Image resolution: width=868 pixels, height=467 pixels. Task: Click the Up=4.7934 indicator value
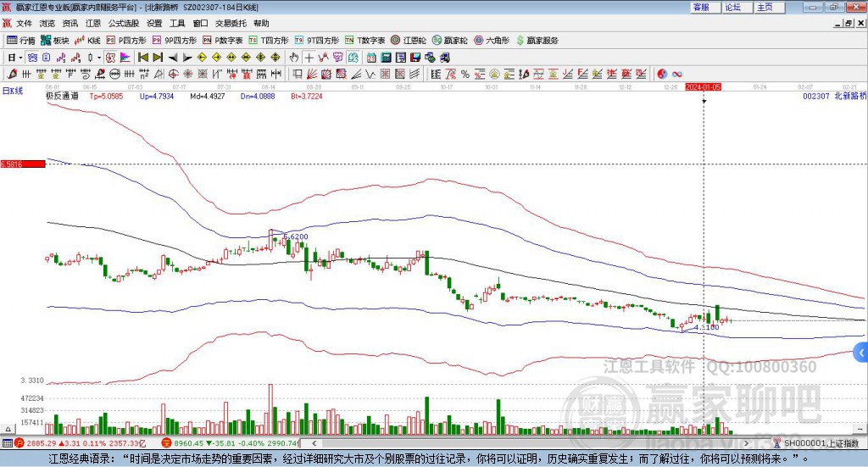pyautogui.click(x=157, y=97)
